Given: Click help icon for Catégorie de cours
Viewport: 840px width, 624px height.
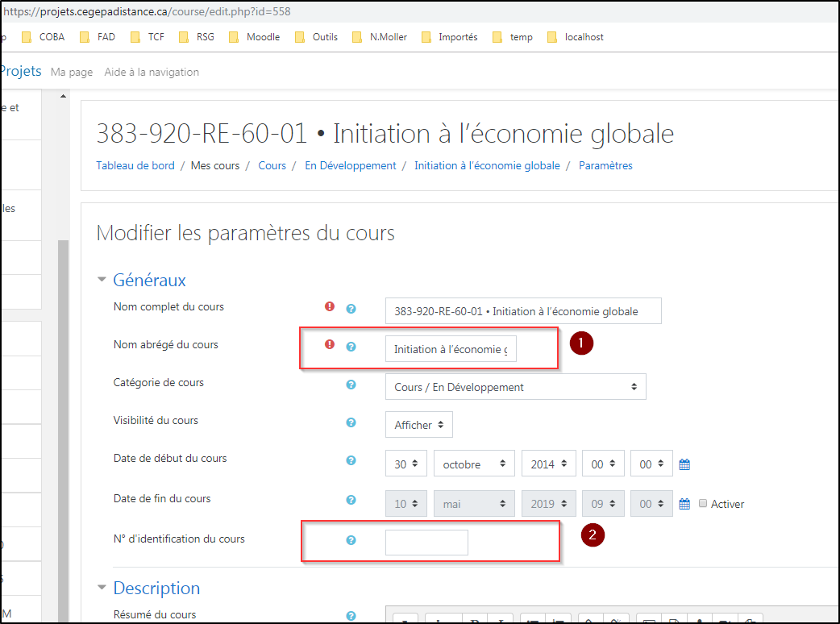Looking at the screenshot, I should (x=351, y=385).
